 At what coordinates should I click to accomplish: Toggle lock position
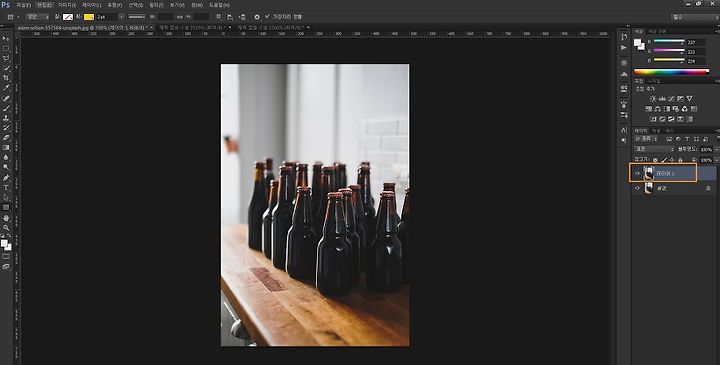tap(672, 160)
